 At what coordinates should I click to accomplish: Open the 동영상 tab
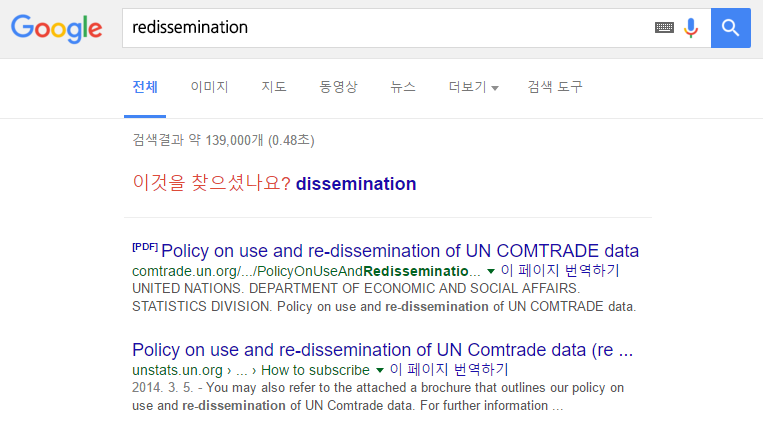tap(338, 87)
